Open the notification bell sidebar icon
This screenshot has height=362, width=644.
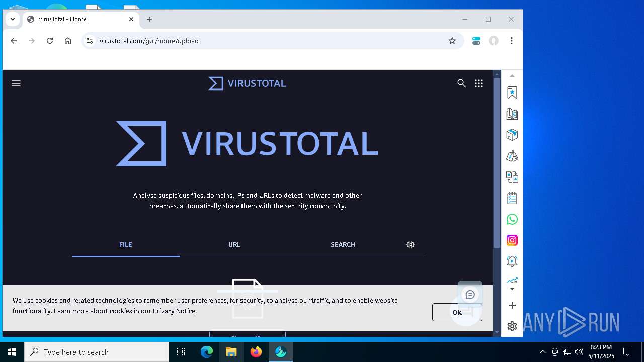click(512, 261)
